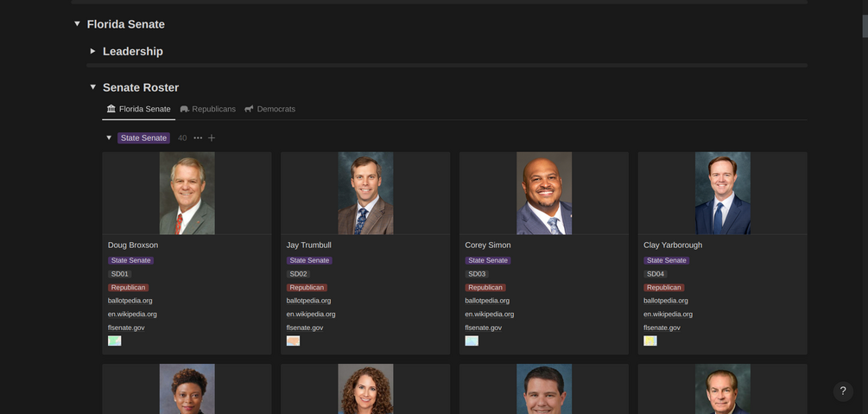View Doug Broxson's district map thumbnail
Image resolution: width=868 pixels, height=414 pixels.
[x=115, y=341]
